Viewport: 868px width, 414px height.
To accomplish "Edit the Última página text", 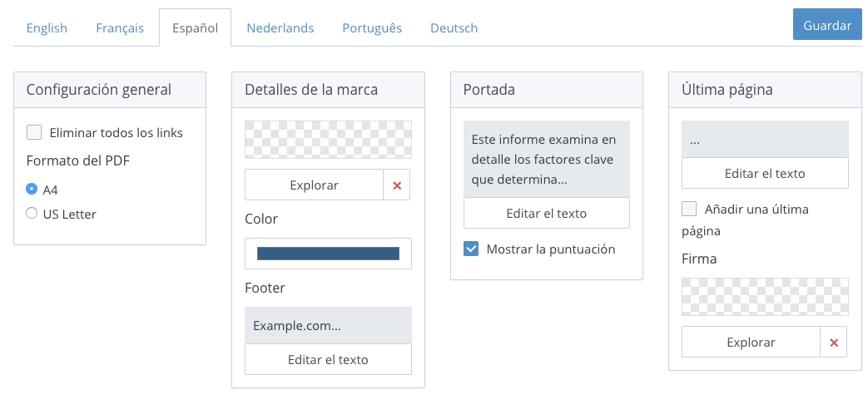I will tap(765, 174).
